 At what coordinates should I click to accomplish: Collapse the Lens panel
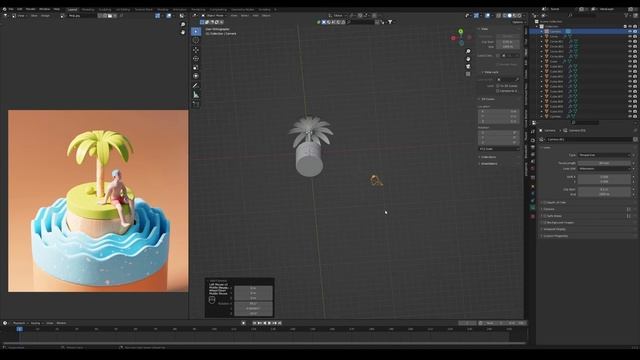[546, 148]
